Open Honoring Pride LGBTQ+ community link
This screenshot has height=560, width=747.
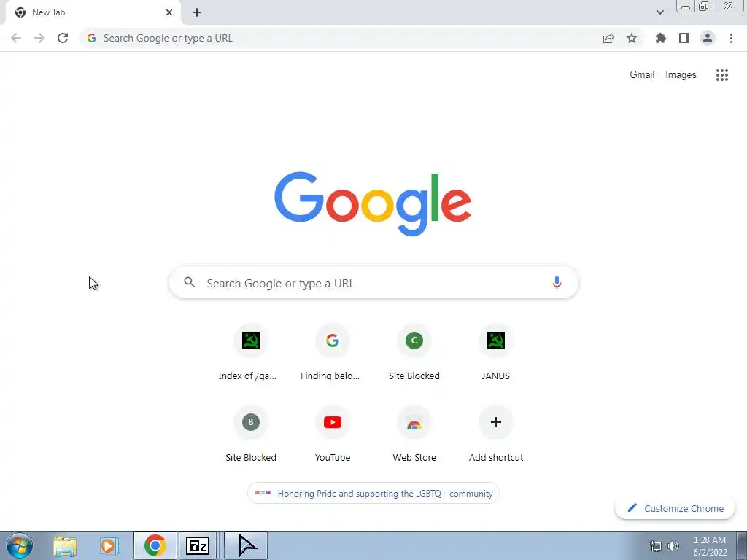click(x=373, y=494)
